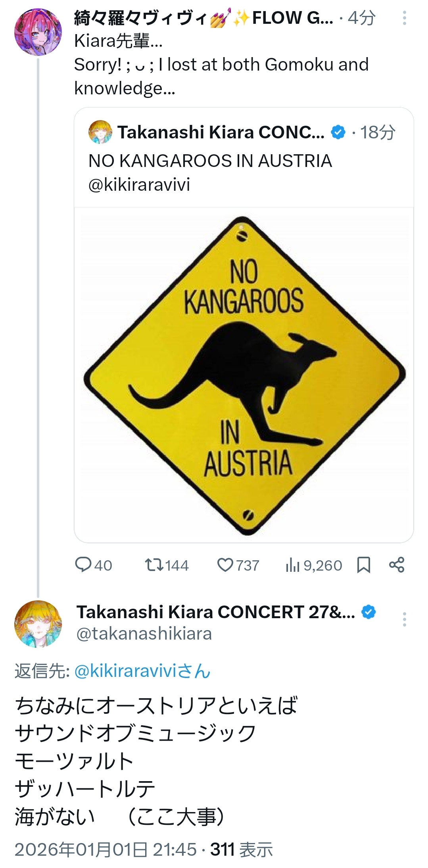Open more options for Vivi's tweet

coord(404,18)
